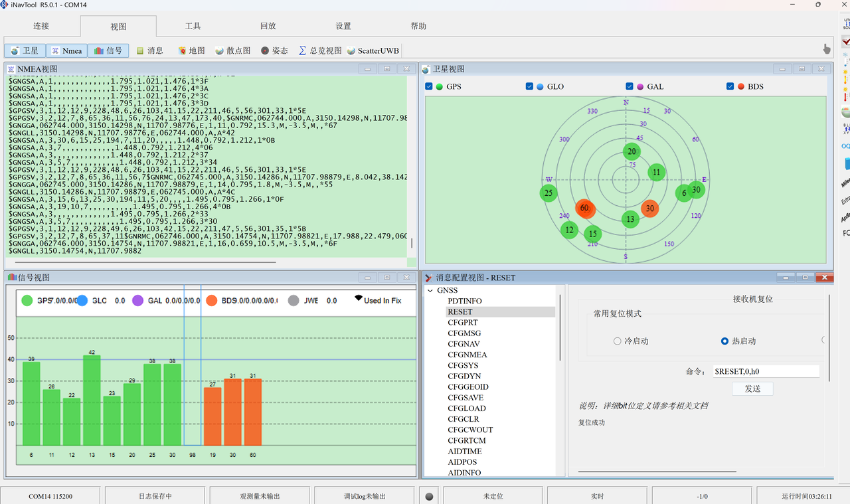Switch to the 设置 tab
Screen dimensions: 850x504
pyautogui.click(x=343, y=26)
